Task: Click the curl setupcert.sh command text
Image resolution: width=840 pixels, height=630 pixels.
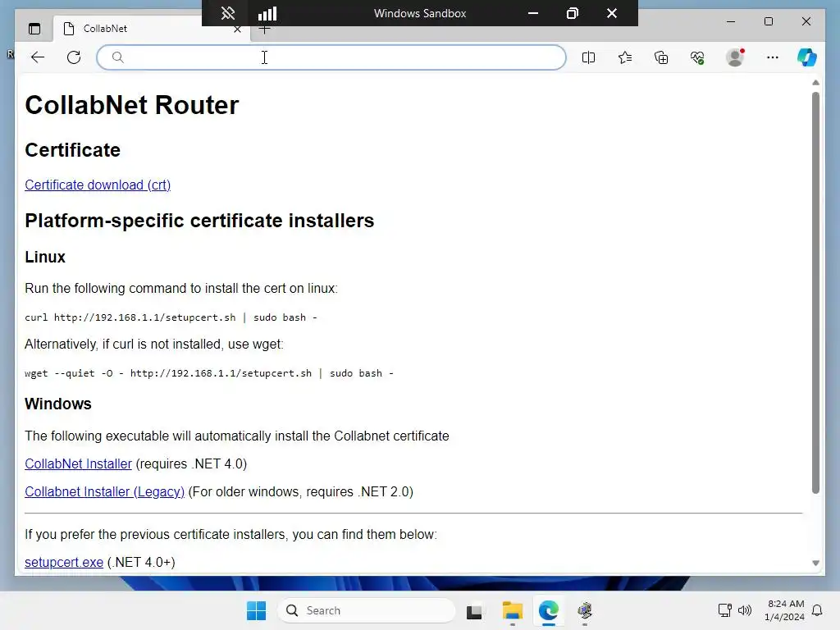Action: (x=171, y=317)
